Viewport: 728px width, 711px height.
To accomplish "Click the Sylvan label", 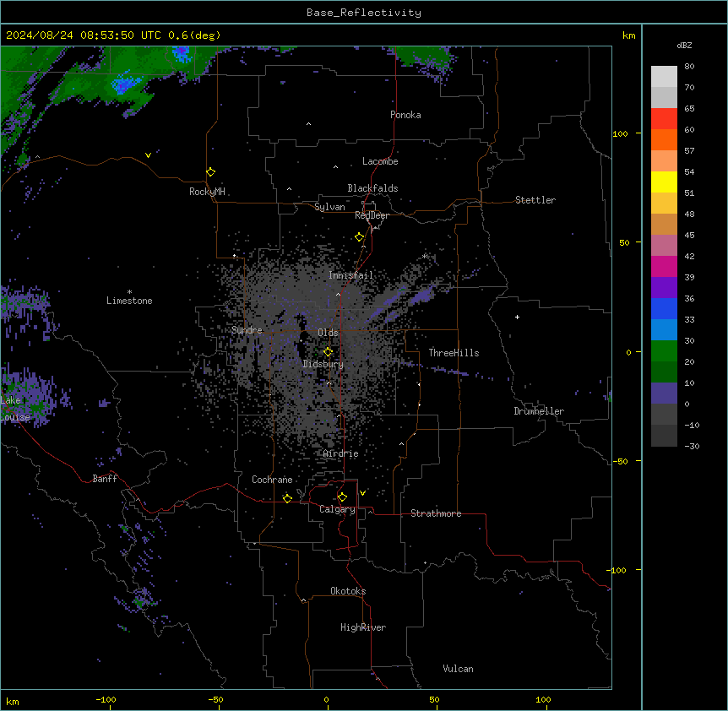I will [329, 207].
